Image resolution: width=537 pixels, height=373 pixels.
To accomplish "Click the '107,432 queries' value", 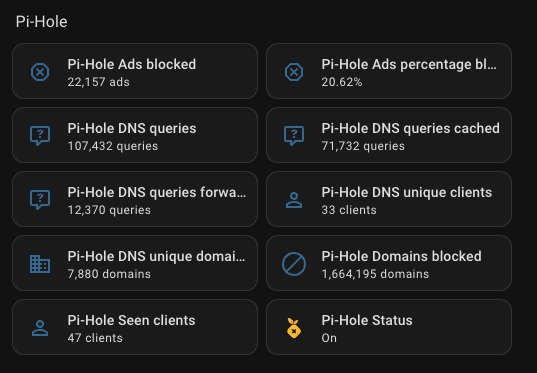I will [113, 146].
